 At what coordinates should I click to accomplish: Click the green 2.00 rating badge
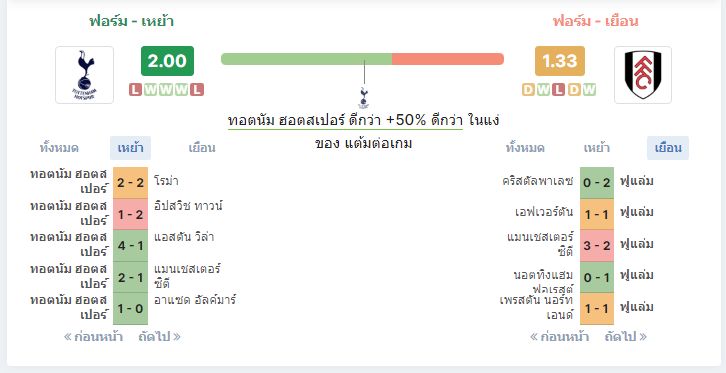tap(167, 61)
